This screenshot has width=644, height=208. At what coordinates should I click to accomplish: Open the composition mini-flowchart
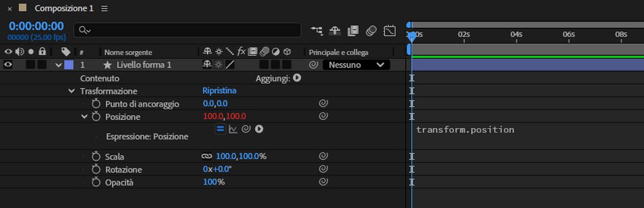[317, 31]
